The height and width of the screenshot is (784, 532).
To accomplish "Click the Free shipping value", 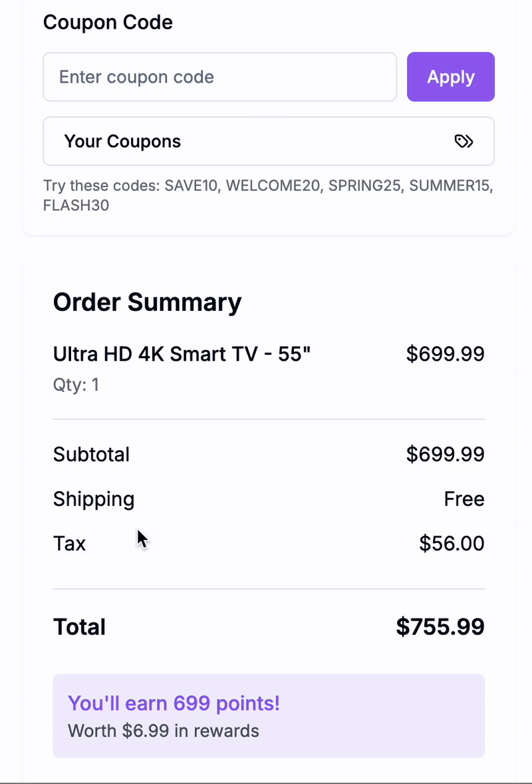I will [x=464, y=498].
